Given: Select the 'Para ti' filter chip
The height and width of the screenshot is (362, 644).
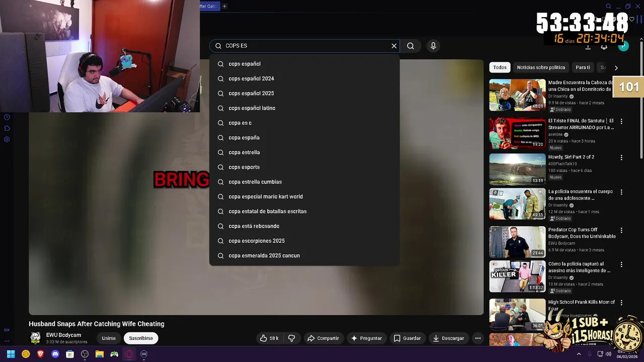Looking at the screenshot, I should pos(583,67).
